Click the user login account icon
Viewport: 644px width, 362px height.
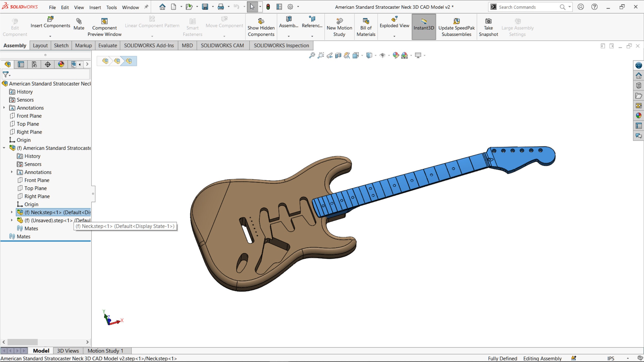(x=581, y=7)
